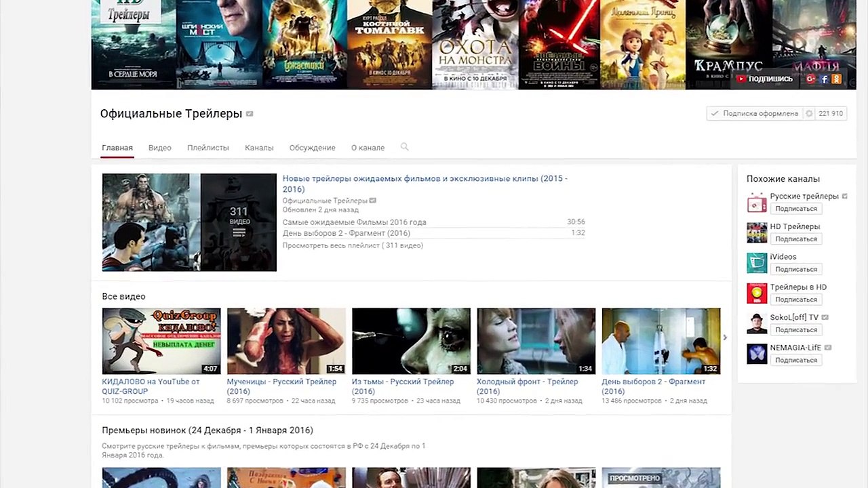This screenshot has width=868, height=488.
Task: Open 'День выборов 2 - Фрагмент' title under thumbnail
Action: 654,386
